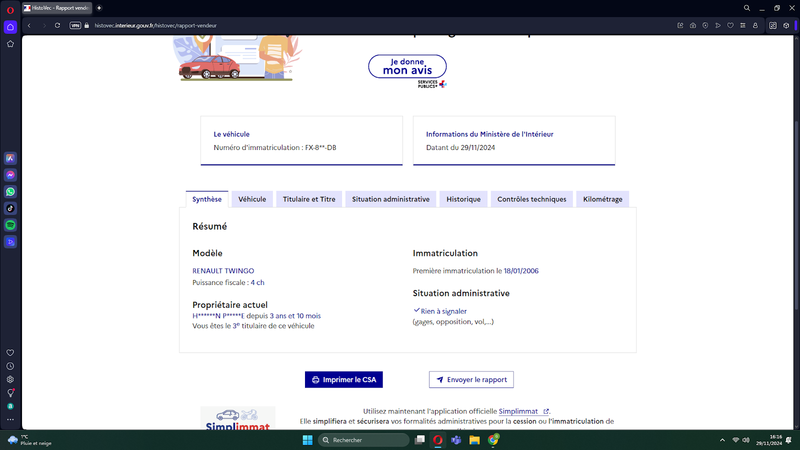Open the Titulaire et Titre tab
The width and height of the screenshot is (800, 450).
pyautogui.click(x=309, y=199)
